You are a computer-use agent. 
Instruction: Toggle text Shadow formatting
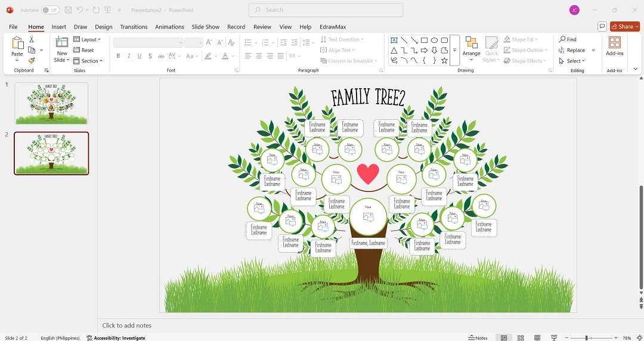click(x=150, y=56)
